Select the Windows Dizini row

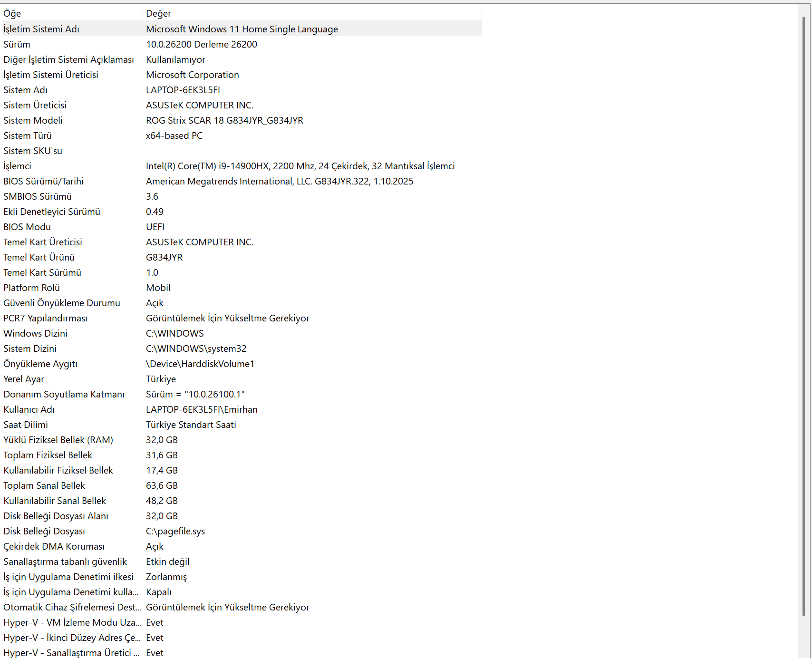[242, 333]
